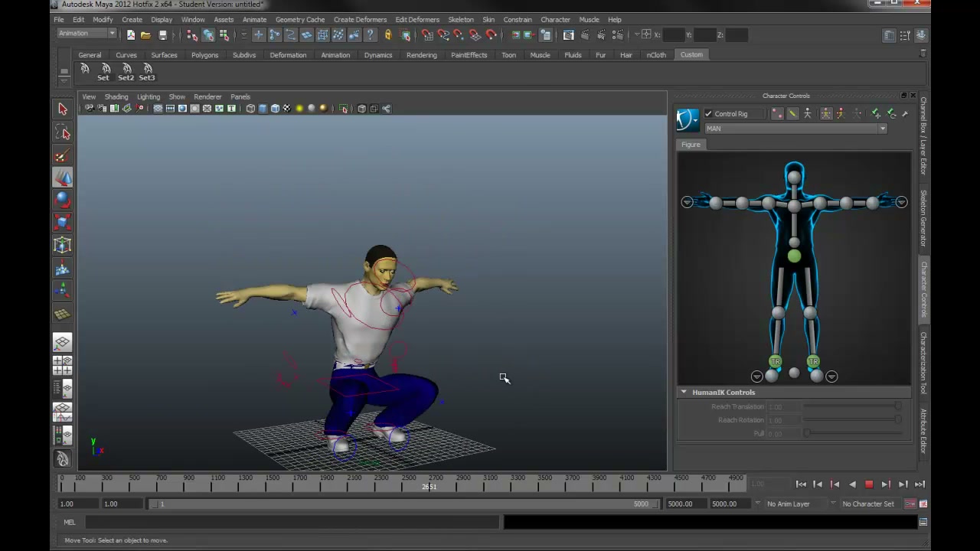Click the Universal Manipulator tool

(x=63, y=246)
